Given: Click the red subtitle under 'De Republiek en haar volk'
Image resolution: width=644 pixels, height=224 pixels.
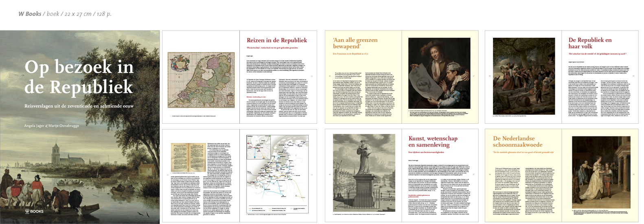Looking at the screenshot, I should 597,54.
